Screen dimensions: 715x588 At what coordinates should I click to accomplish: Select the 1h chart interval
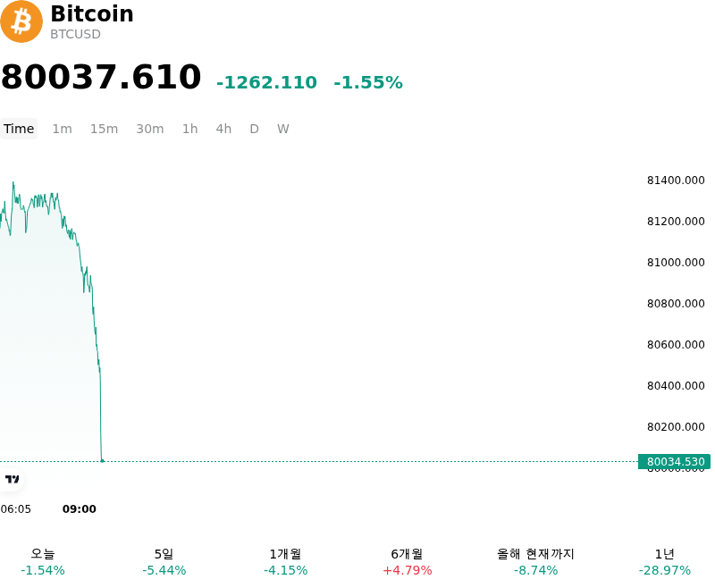pyautogui.click(x=190, y=129)
